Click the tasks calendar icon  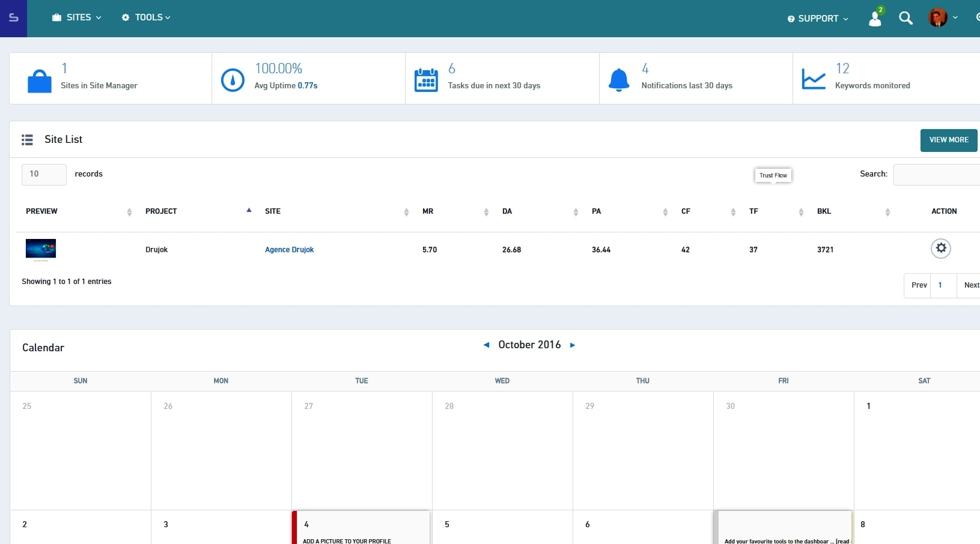[x=426, y=80]
